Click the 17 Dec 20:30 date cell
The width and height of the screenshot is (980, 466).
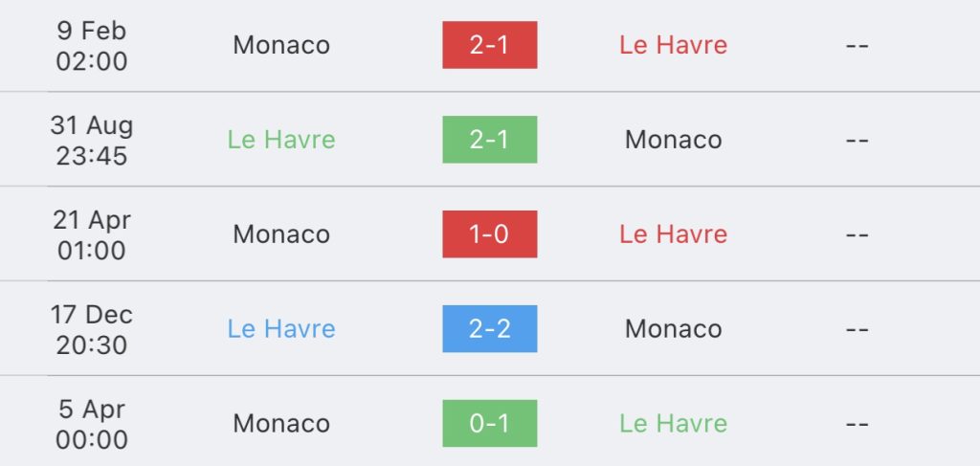[92, 329]
